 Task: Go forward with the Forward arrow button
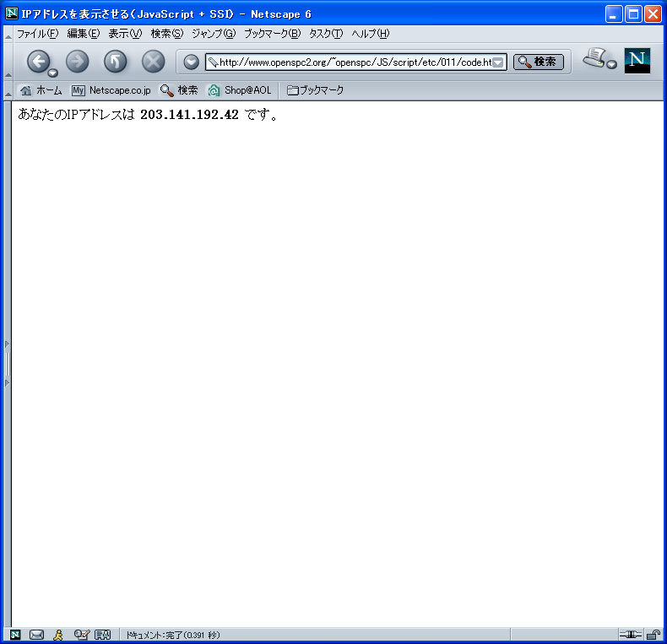pos(78,62)
